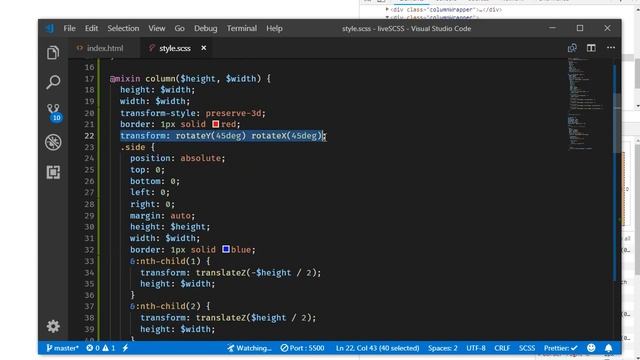
Task: Click Port : 5500 live server status
Action: point(302,348)
